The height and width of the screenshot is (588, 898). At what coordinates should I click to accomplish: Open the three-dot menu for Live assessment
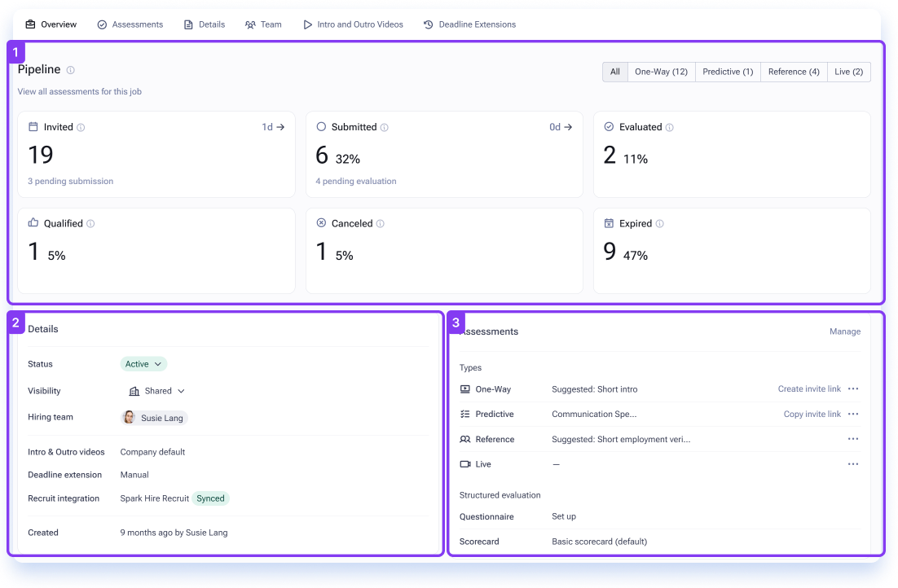852,464
